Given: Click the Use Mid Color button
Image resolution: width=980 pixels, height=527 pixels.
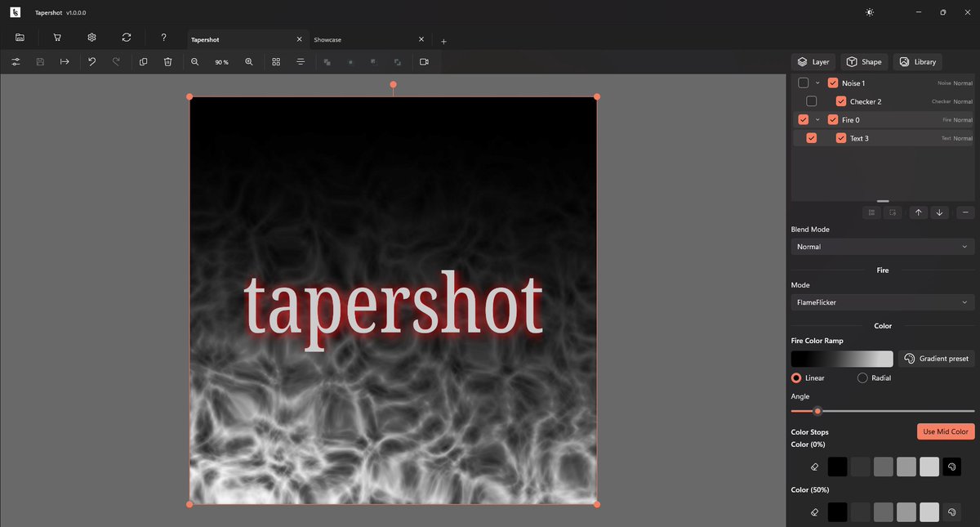Looking at the screenshot, I should (x=946, y=431).
